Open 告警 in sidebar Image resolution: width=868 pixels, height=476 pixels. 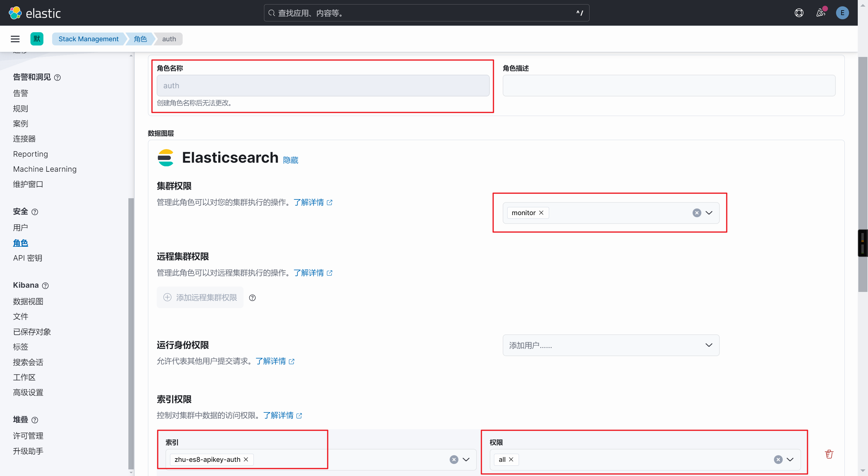[x=20, y=93]
